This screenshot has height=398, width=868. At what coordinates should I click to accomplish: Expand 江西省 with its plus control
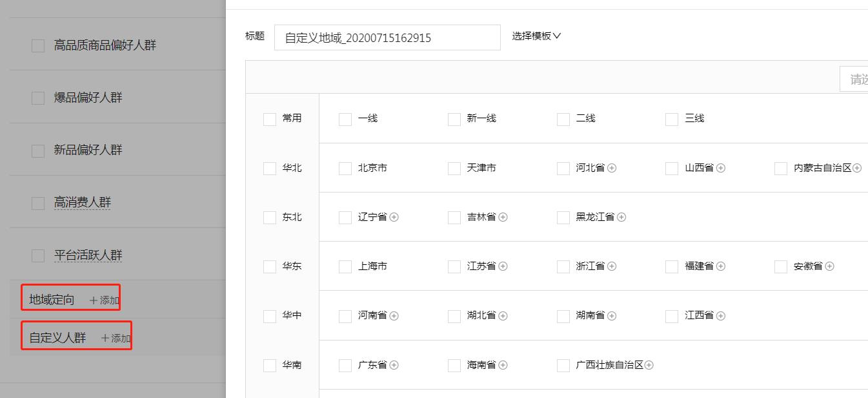(x=722, y=315)
